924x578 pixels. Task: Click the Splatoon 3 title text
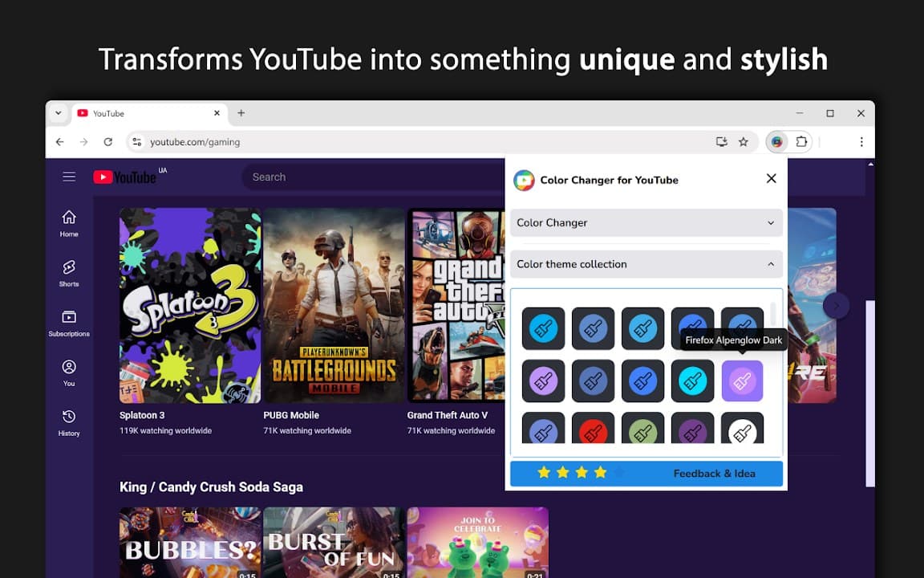(x=142, y=415)
